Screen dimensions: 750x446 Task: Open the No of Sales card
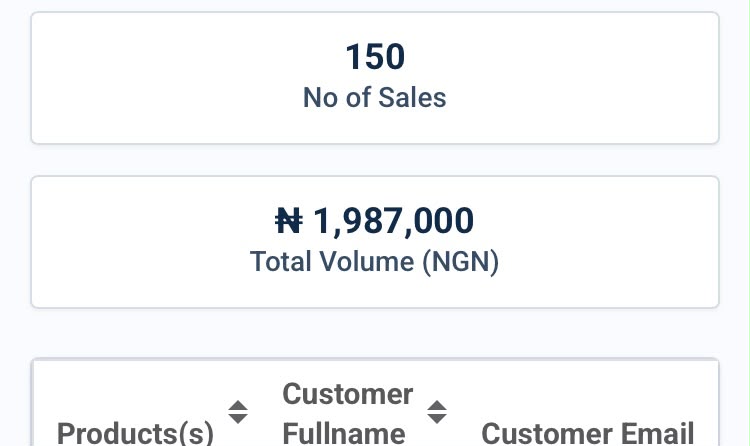[x=375, y=78]
